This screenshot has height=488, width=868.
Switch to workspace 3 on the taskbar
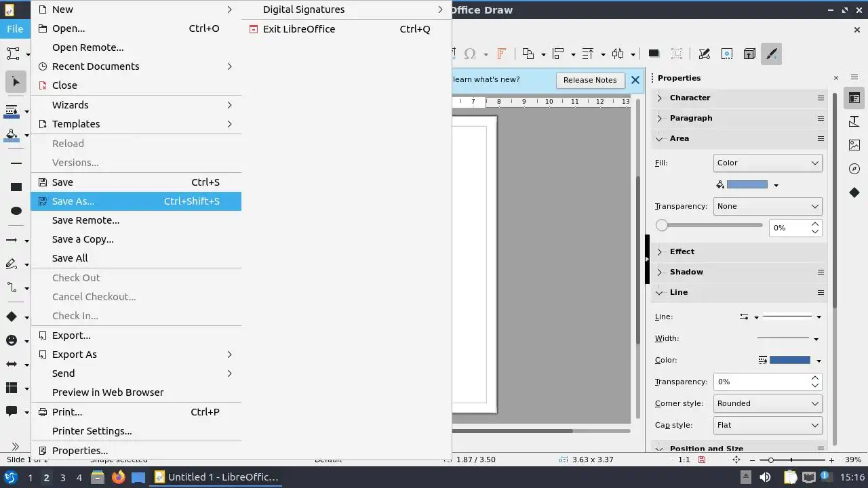[x=63, y=477]
